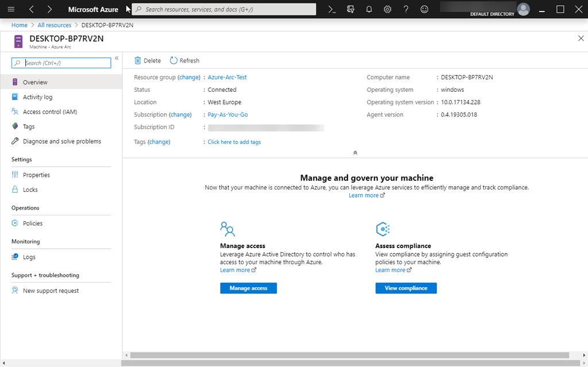588x367 pixels.
Task: Click the Location value West Europe
Action: [225, 102]
